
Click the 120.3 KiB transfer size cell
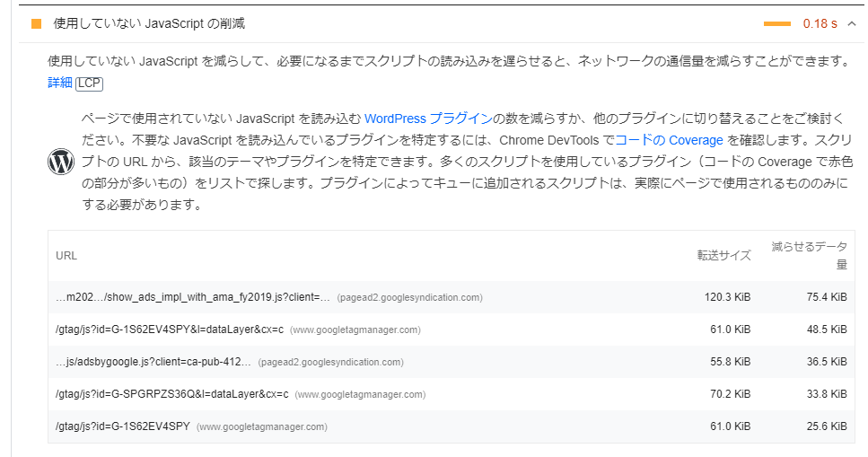click(727, 297)
